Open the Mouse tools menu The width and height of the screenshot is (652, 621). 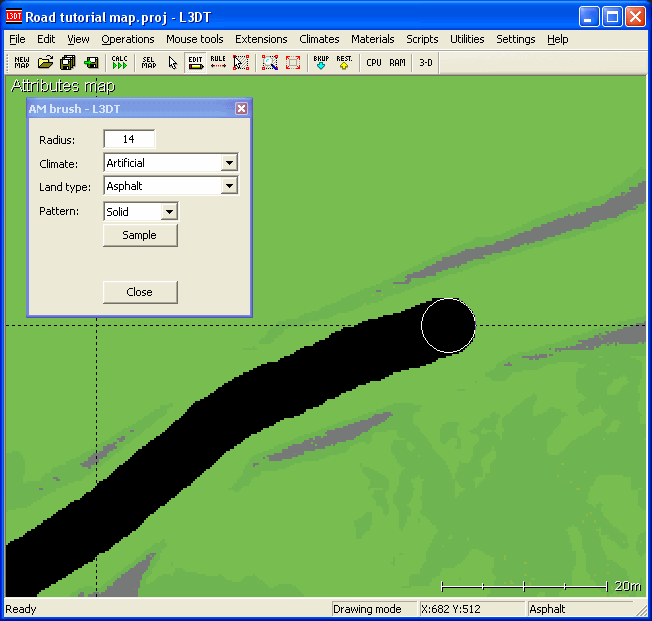[x=195, y=39]
